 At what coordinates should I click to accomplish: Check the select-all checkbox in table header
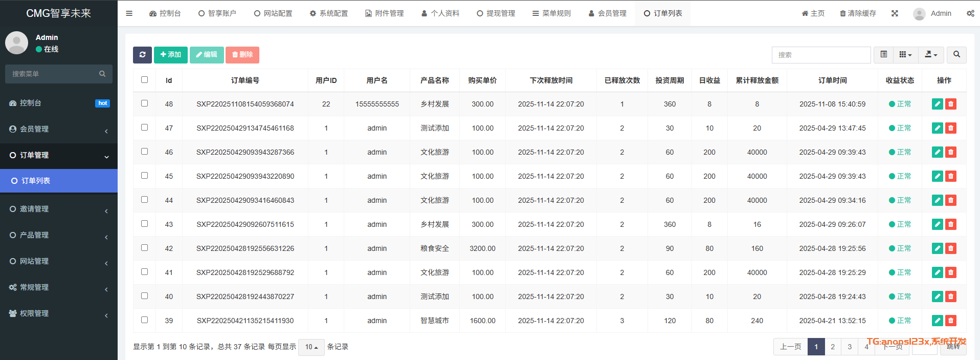point(144,80)
